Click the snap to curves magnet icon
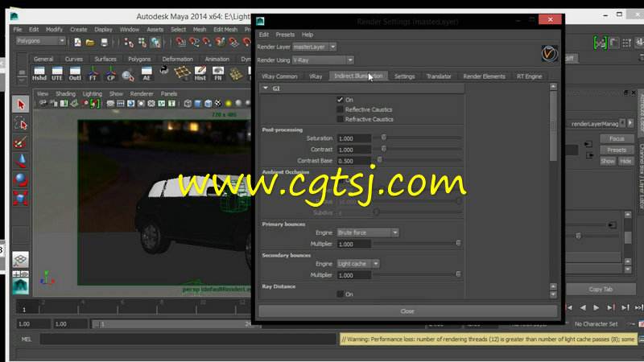 (194, 42)
